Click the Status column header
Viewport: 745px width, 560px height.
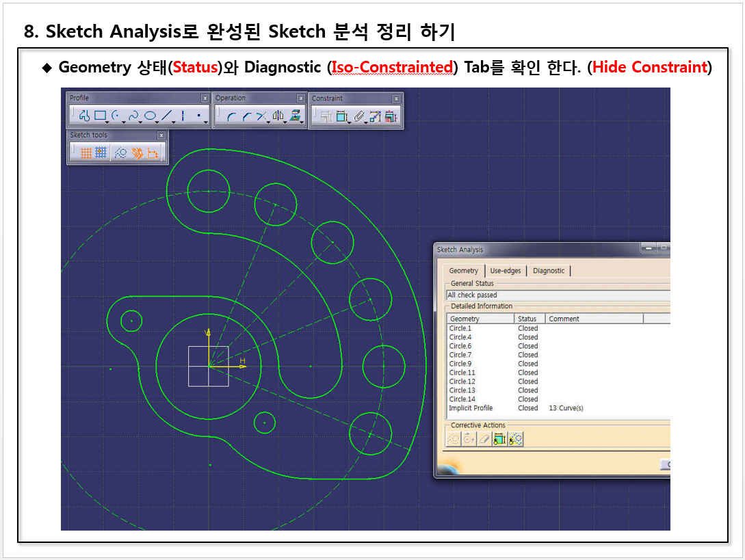point(527,319)
